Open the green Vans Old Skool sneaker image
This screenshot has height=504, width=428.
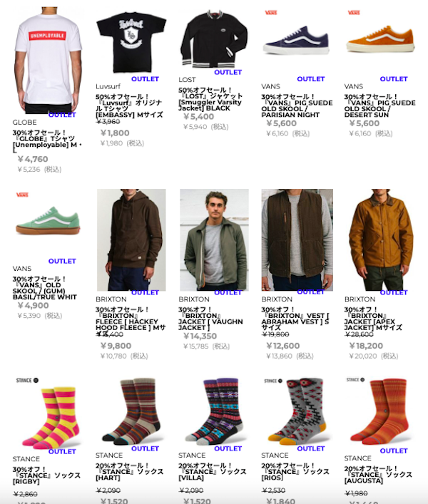(x=48, y=220)
